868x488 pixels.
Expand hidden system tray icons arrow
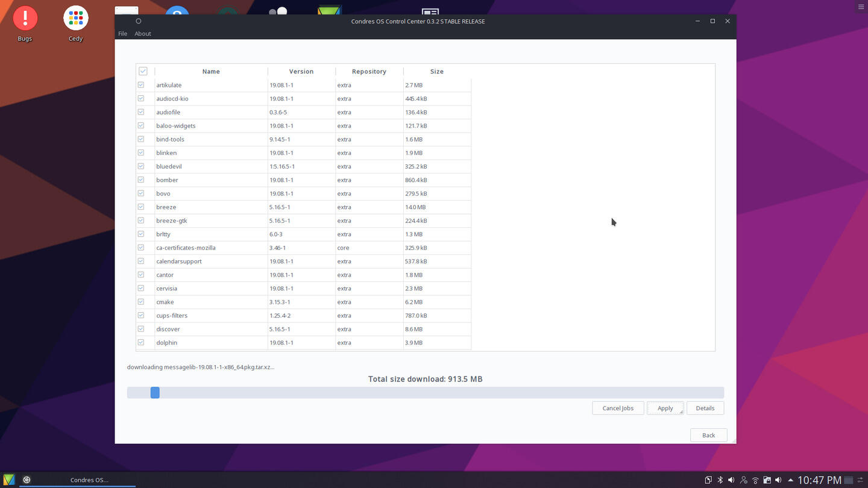point(790,480)
